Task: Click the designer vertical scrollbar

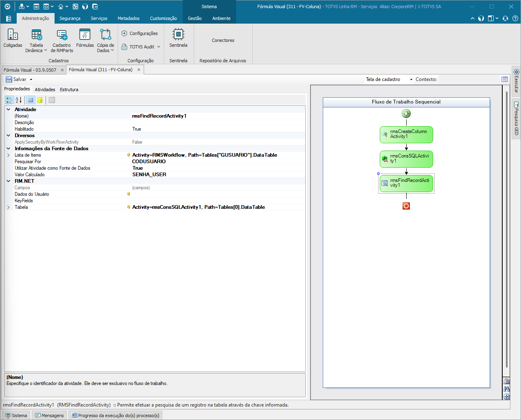Action: click(x=506, y=230)
